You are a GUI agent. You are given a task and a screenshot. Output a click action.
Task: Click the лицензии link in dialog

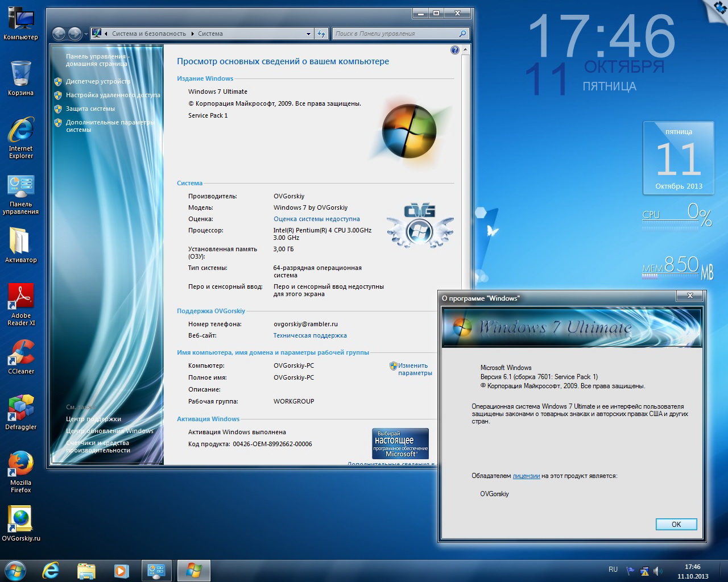pos(526,476)
